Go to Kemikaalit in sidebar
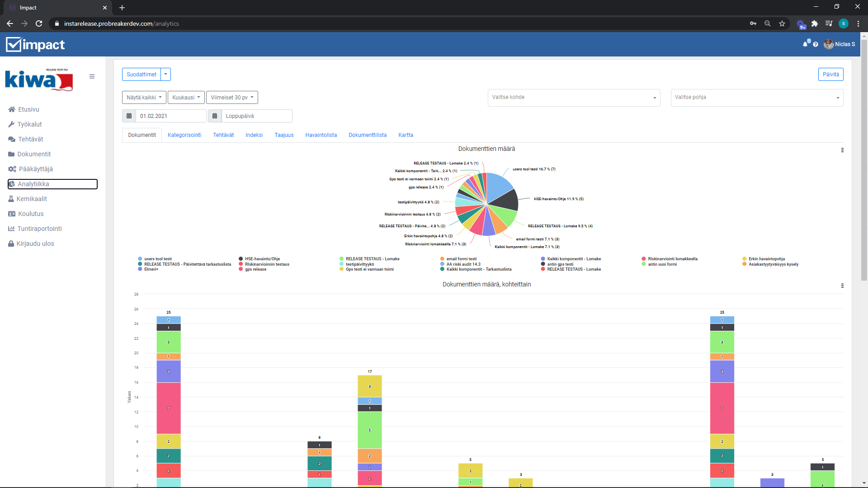This screenshot has height=488, width=868. pyautogui.click(x=32, y=199)
